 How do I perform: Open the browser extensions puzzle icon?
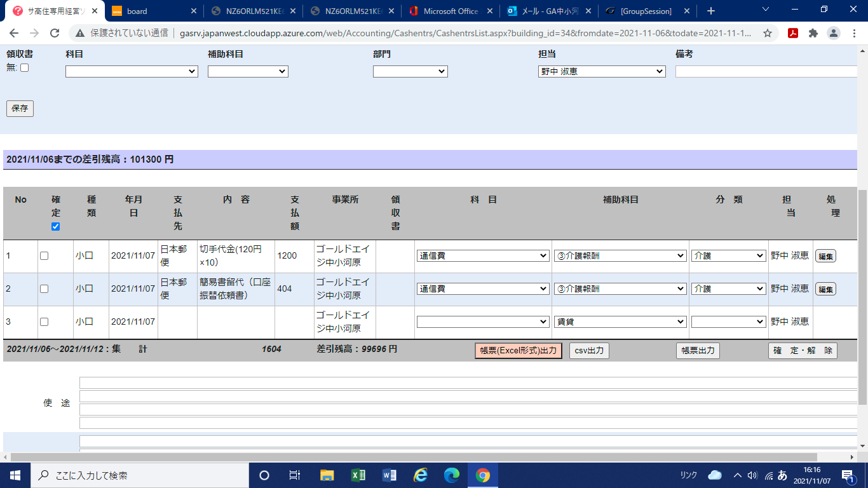point(813,34)
